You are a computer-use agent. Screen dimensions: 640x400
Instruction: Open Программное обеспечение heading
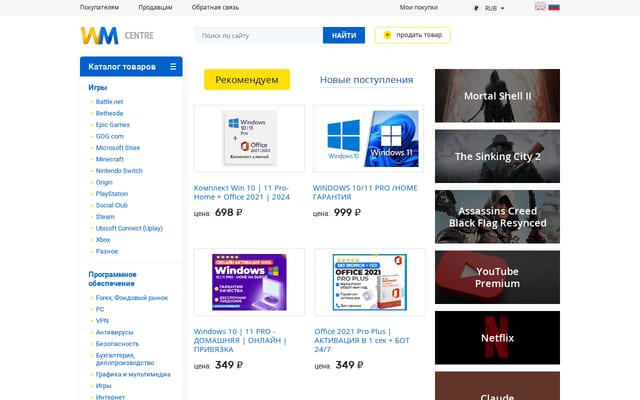tap(112, 279)
